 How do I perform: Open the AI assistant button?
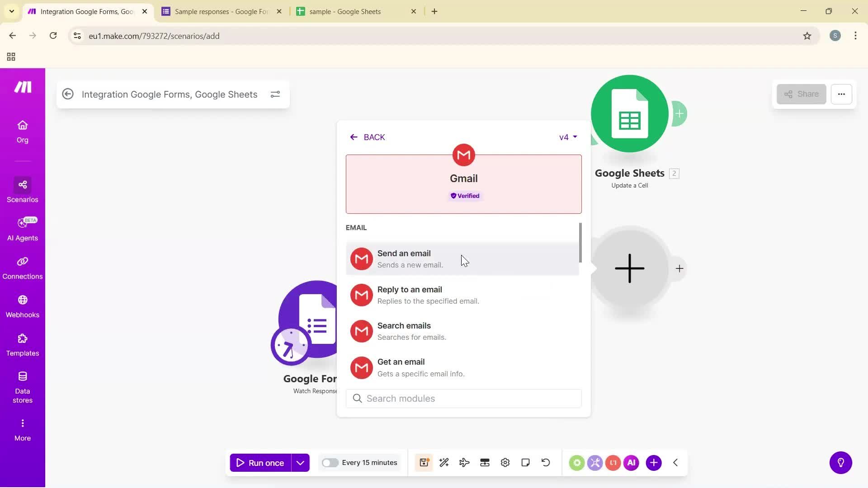click(x=631, y=462)
